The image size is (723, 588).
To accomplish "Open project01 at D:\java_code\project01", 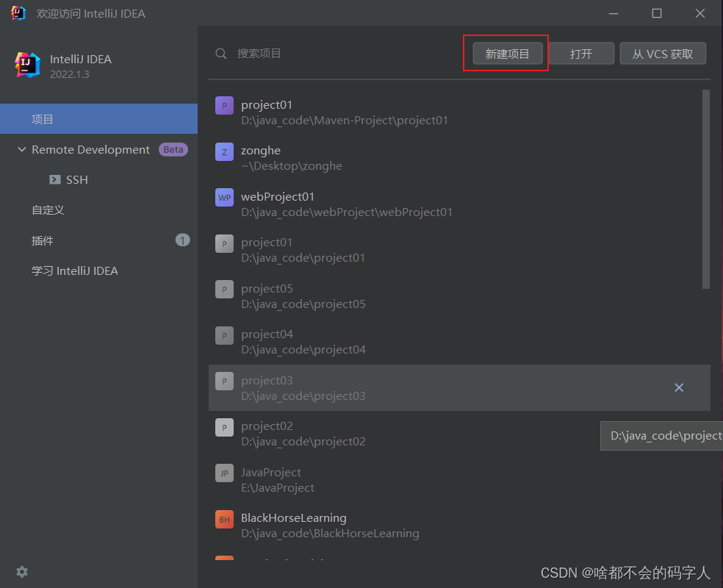I will 459,249.
